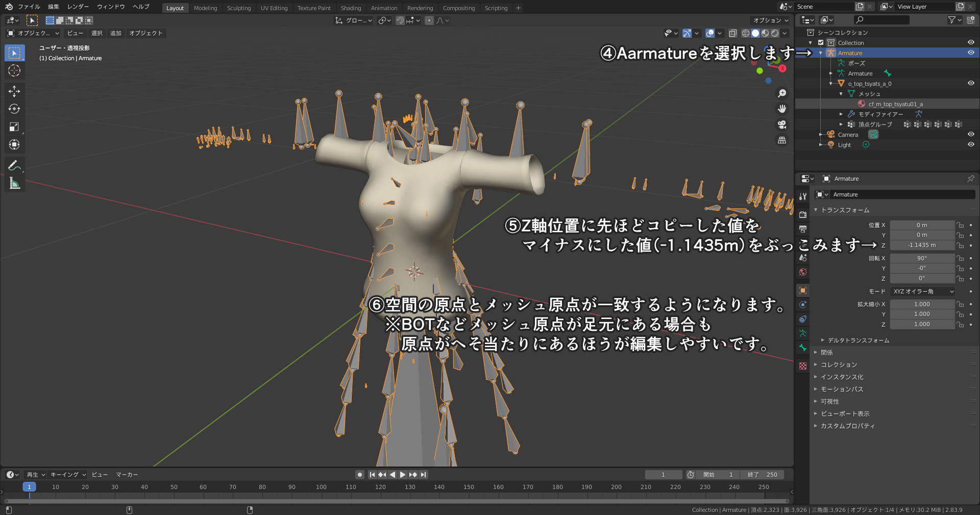This screenshot has width=980, height=515.
Task: Hide Armature in outliner
Action: coord(971,53)
